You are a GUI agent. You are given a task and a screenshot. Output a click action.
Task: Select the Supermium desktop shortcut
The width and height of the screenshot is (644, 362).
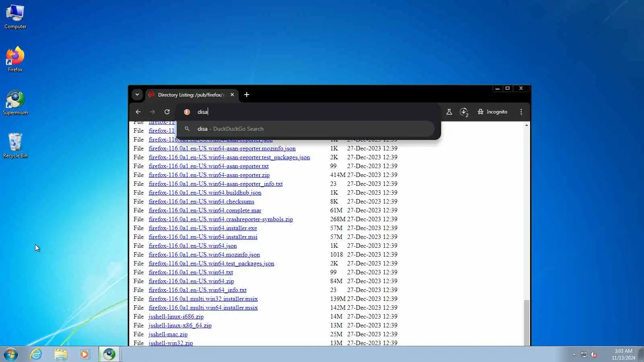pyautogui.click(x=15, y=103)
